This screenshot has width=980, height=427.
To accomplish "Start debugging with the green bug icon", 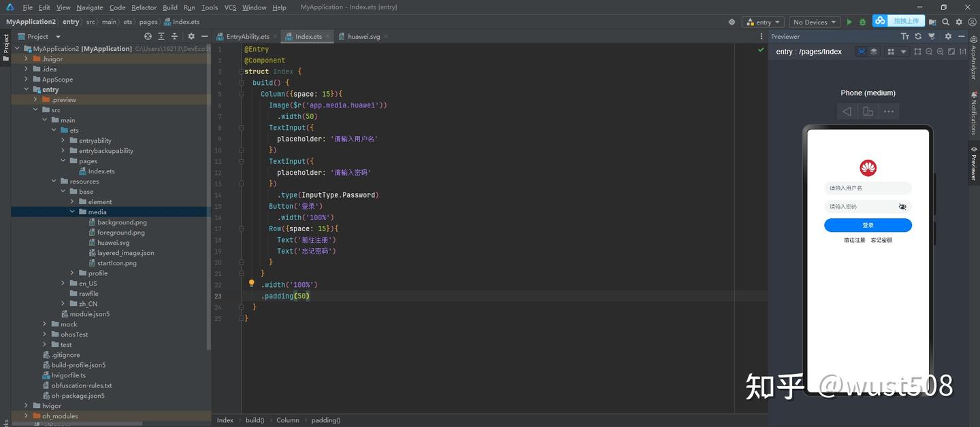I will [862, 22].
